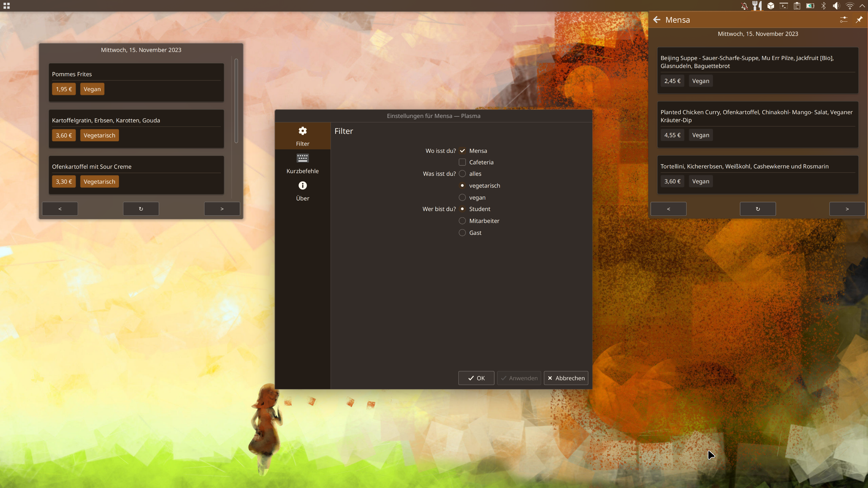Click Vegan label on Beijing Suppe

pyautogui.click(x=701, y=81)
